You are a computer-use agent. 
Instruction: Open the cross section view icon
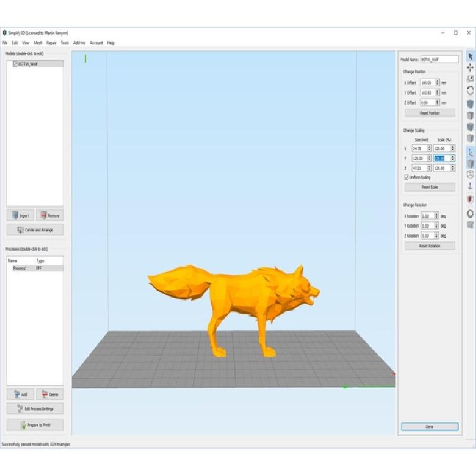point(470,225)
